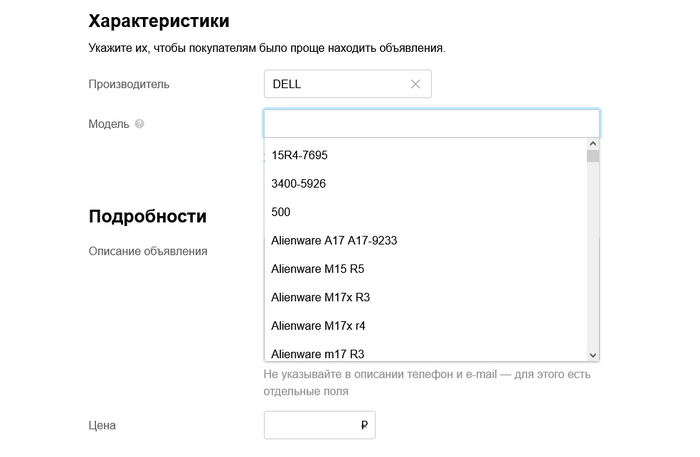Click the model list scrollbar track

(x=593, y=260)
